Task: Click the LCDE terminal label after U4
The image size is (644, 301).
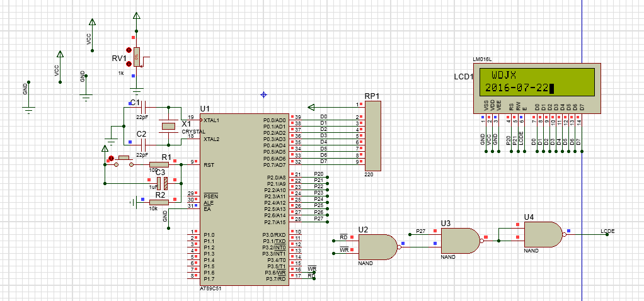Action: coord(607,231)
